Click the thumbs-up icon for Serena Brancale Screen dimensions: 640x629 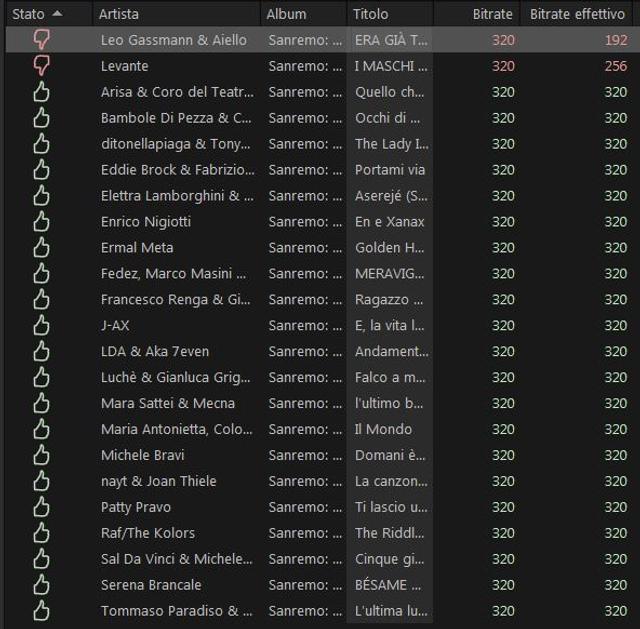[x=41, y=585]
